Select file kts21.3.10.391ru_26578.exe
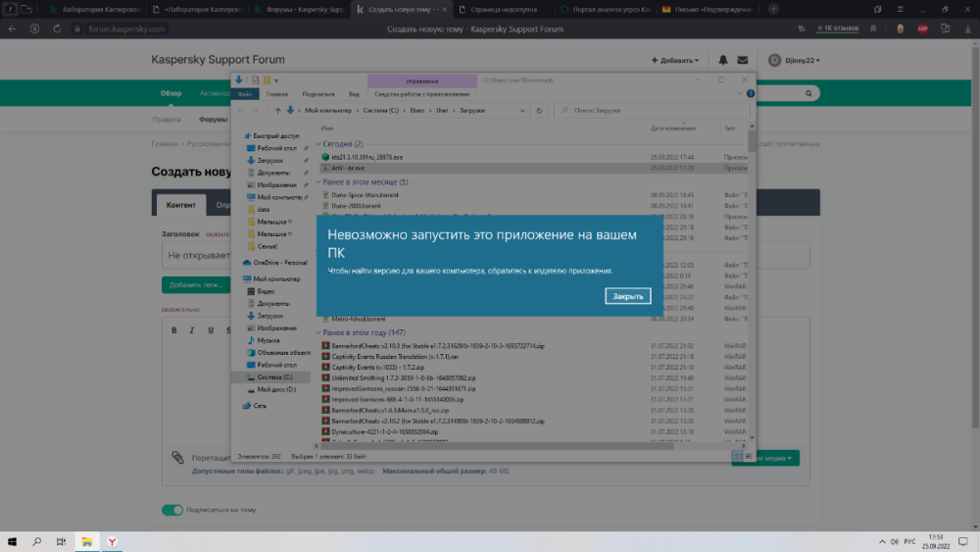Screen dimensions: 980x552 pos(367,157)
